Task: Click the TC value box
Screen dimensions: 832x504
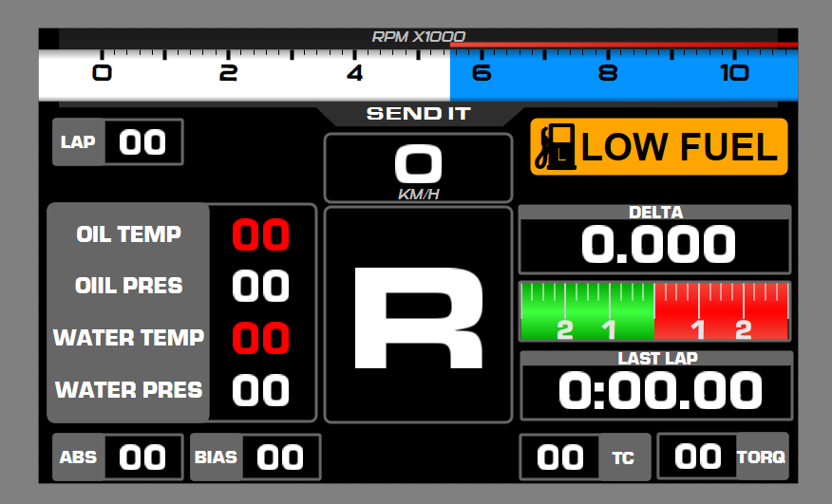Action: point(559,457)
